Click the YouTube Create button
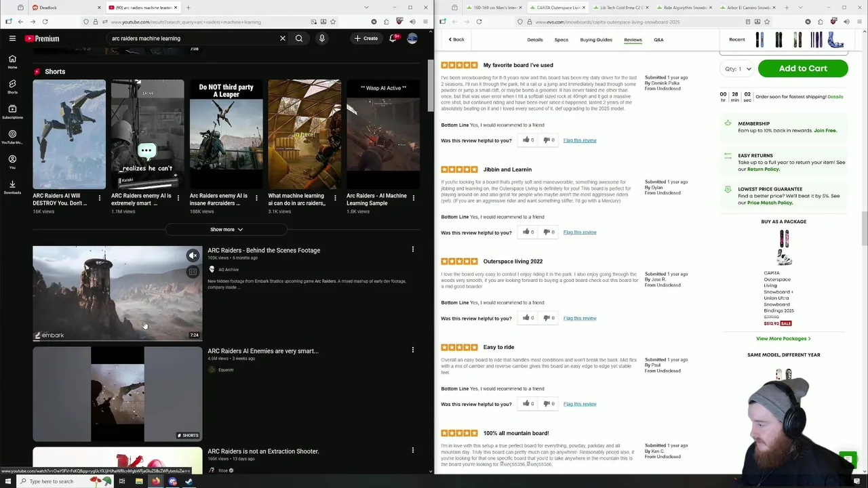The width and height of the screenshot is (868, 488). [366, 39]
